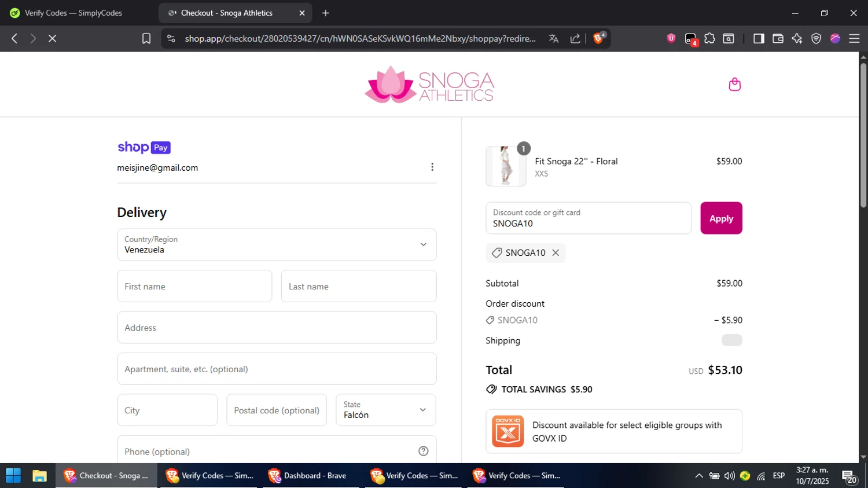Translate this page icon

[554, 38]
